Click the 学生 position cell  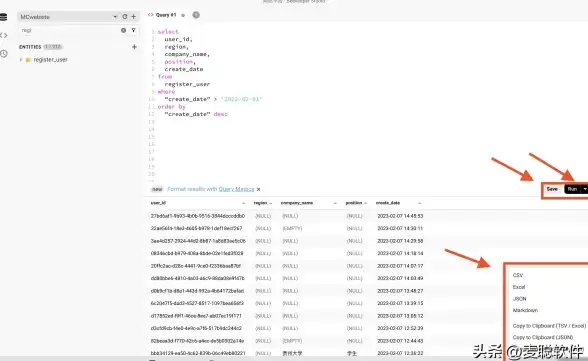tap(352, 354)
